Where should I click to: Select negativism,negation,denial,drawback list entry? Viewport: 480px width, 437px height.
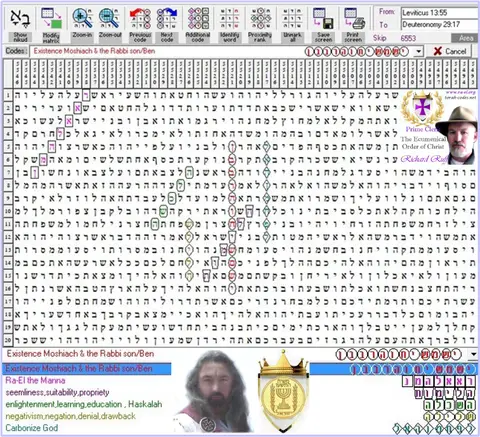click(x=70, y=416)
